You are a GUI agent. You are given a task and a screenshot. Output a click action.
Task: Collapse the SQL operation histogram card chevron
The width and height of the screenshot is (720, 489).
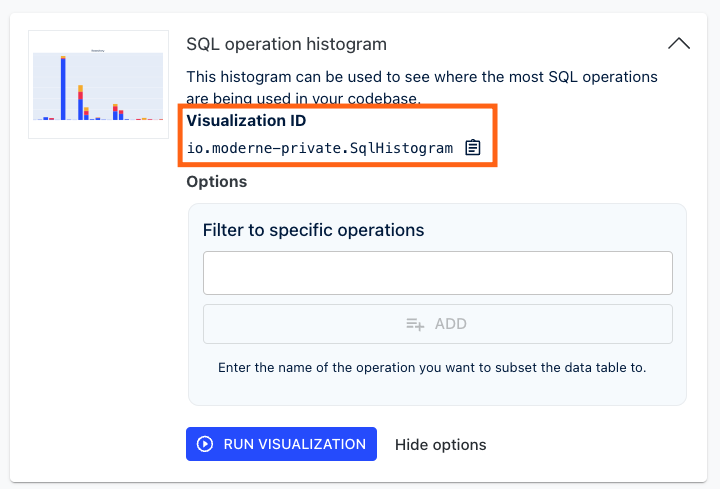coord(679,44)
